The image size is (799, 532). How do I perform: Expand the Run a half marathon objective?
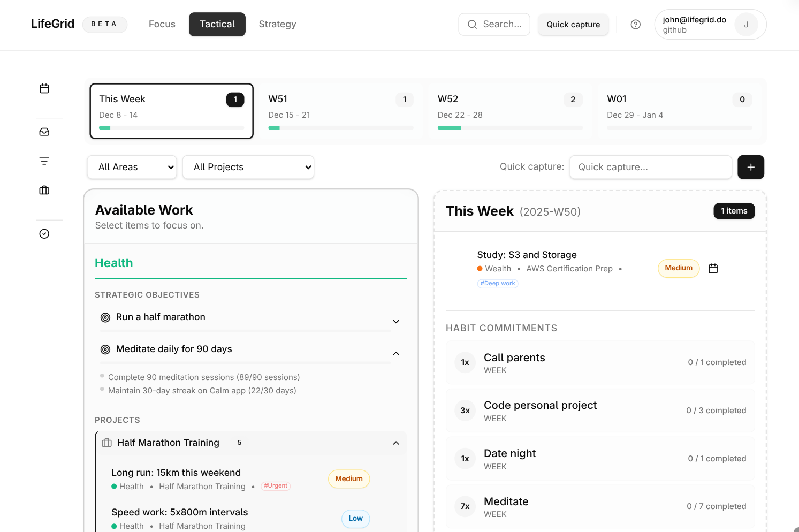[x=396, y=321]
